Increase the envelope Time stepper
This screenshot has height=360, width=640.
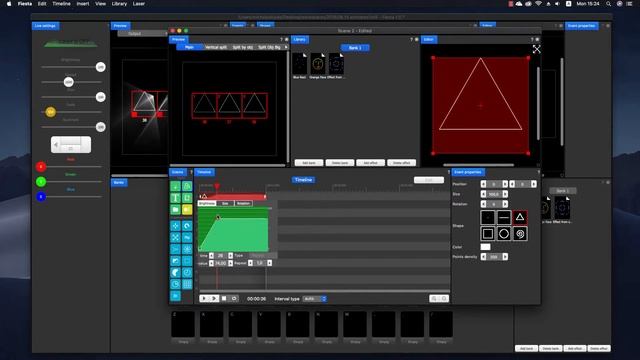(230, 256)
